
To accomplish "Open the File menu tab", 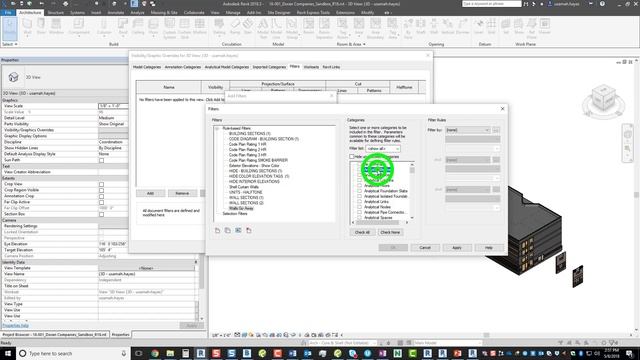I will [8, 13].
